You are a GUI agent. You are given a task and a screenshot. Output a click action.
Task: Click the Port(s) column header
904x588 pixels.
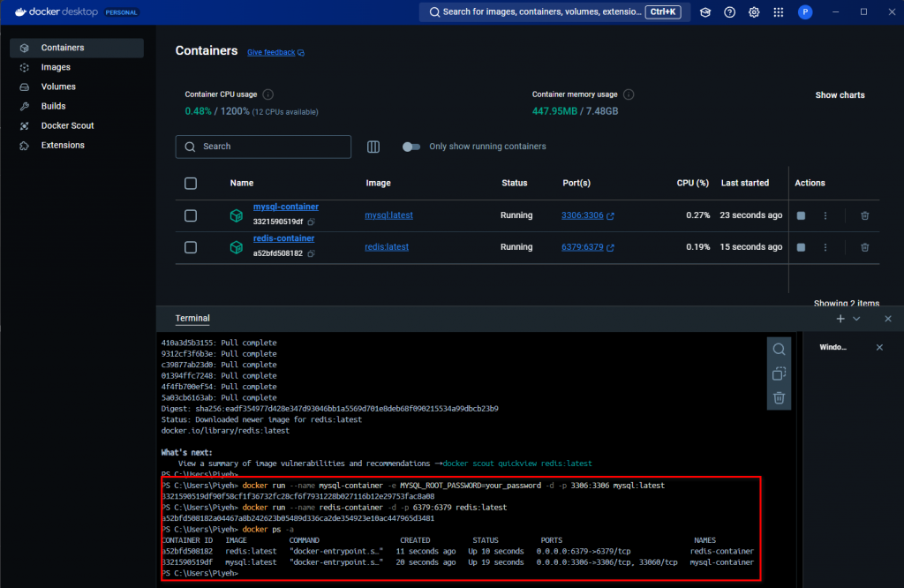[576, 184]
